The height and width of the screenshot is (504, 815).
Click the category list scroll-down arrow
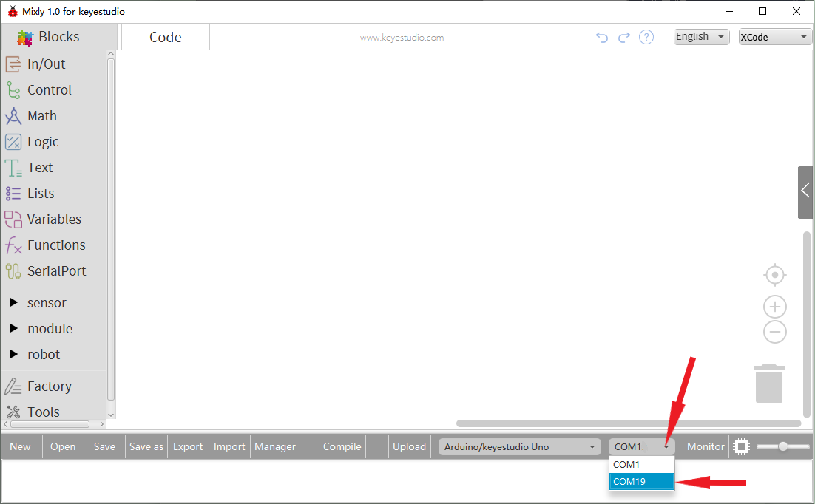coord(111,415)
